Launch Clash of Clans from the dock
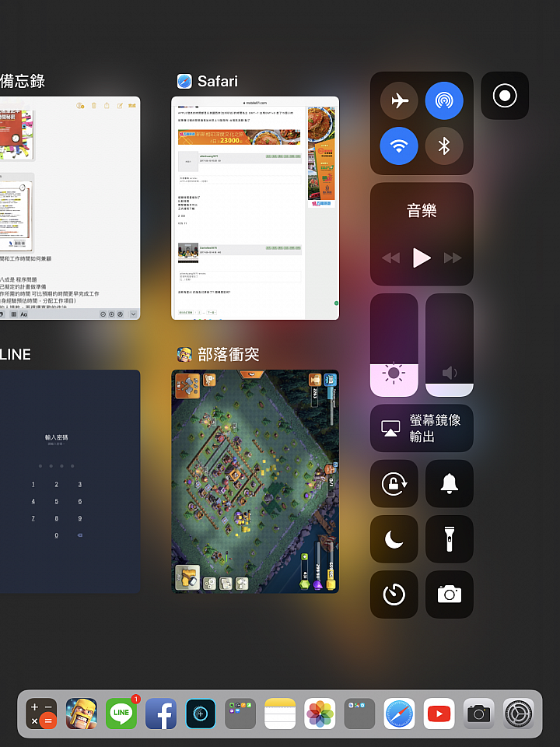 (82, 714)
